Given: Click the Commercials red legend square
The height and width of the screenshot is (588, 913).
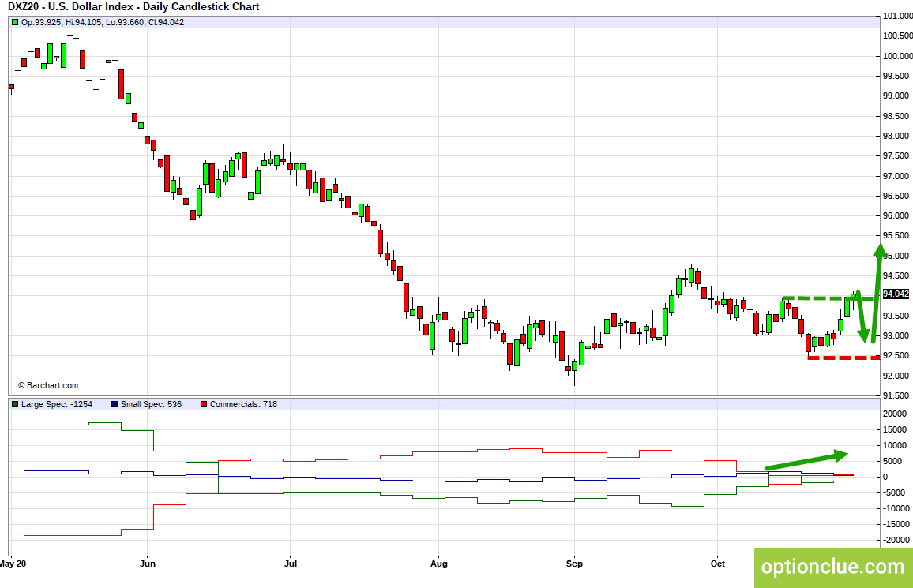Looking at the screenshot, I should tap(204, 404).
